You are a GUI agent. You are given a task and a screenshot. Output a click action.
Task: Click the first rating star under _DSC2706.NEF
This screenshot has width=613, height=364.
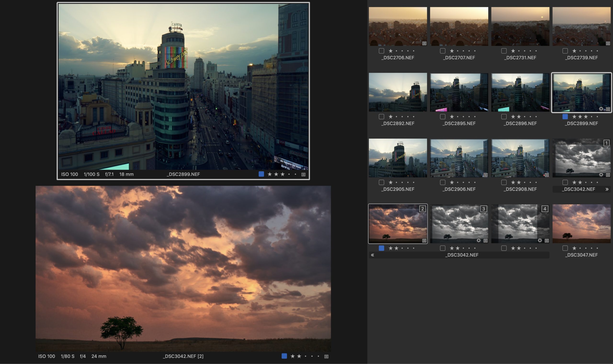click(x=390, y=51)
